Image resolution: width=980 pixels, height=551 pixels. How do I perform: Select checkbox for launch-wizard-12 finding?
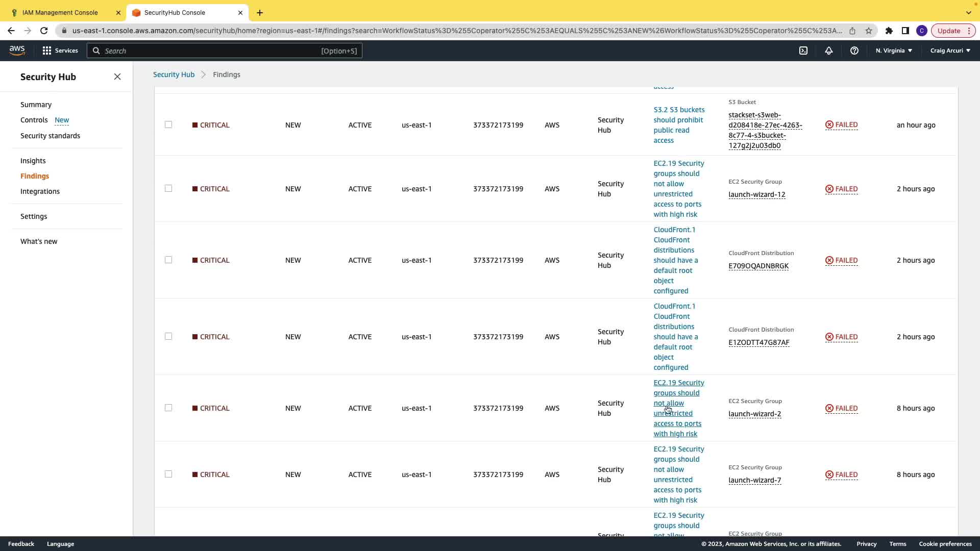pyautogui.click(x=168, y=188)
